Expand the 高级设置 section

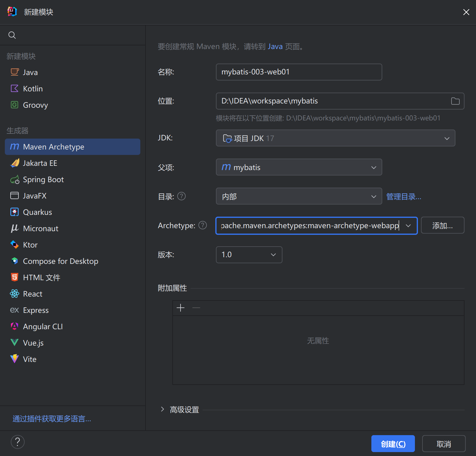[162, 409]
